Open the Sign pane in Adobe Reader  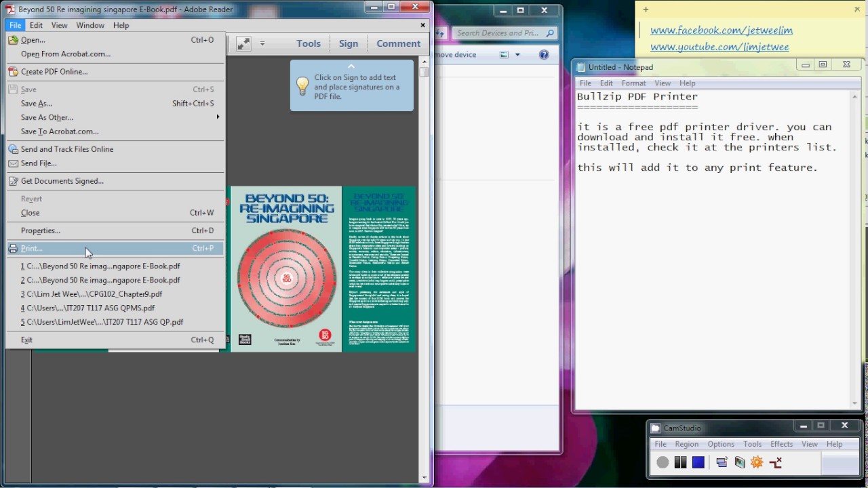(349, 43)
